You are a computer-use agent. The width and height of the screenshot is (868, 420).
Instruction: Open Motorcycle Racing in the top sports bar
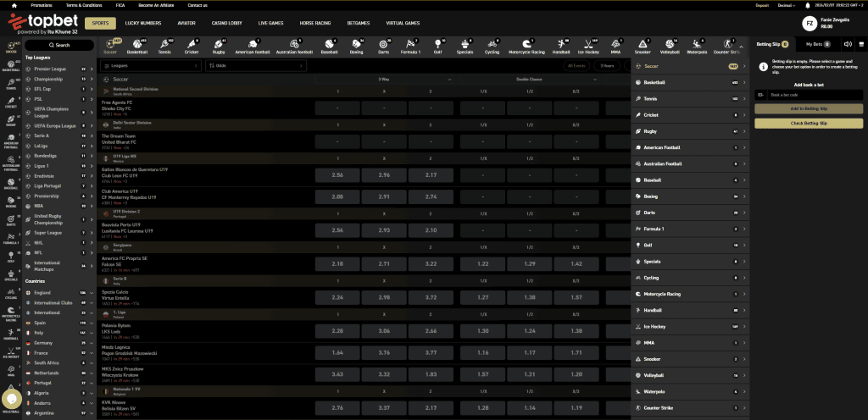[x=526, y=46]
